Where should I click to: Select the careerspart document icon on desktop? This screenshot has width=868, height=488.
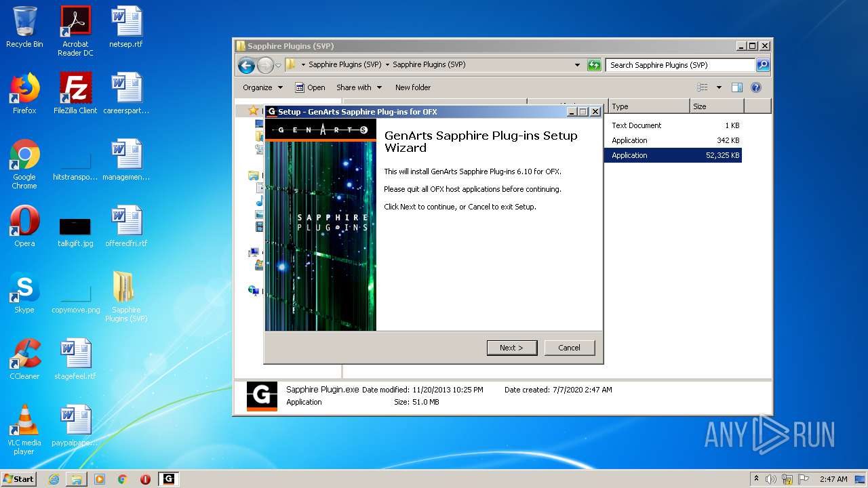pyautogui.click(x=126, y=94)
